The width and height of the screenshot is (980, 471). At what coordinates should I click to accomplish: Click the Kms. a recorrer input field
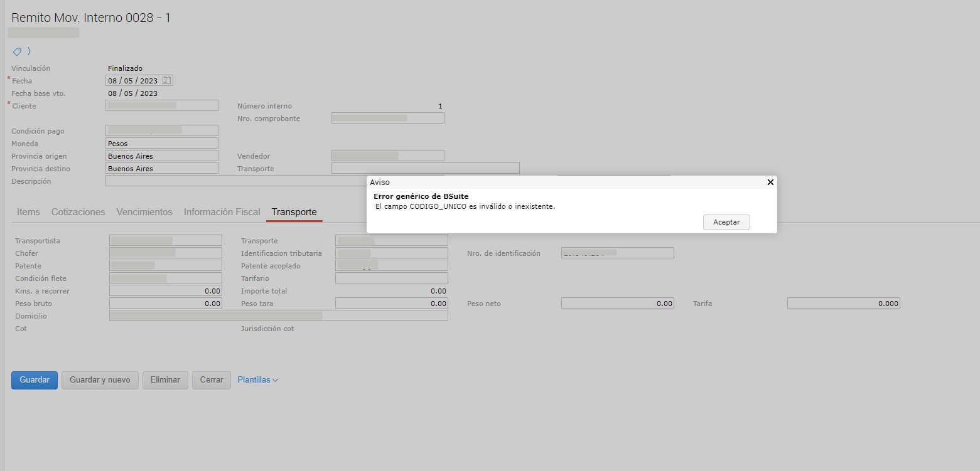coord(165,291)
